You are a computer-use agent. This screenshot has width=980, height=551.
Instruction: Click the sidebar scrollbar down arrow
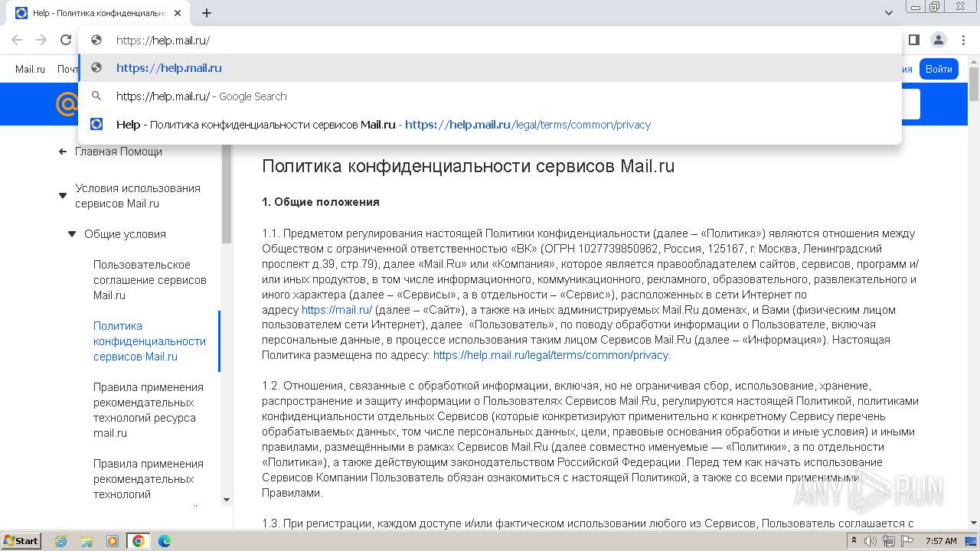(227, 500)
